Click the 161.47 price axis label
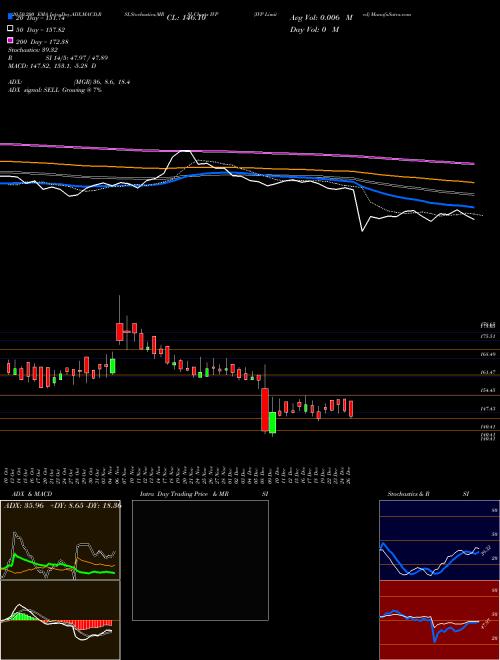 pyautogui.click(x=489, y=373)
